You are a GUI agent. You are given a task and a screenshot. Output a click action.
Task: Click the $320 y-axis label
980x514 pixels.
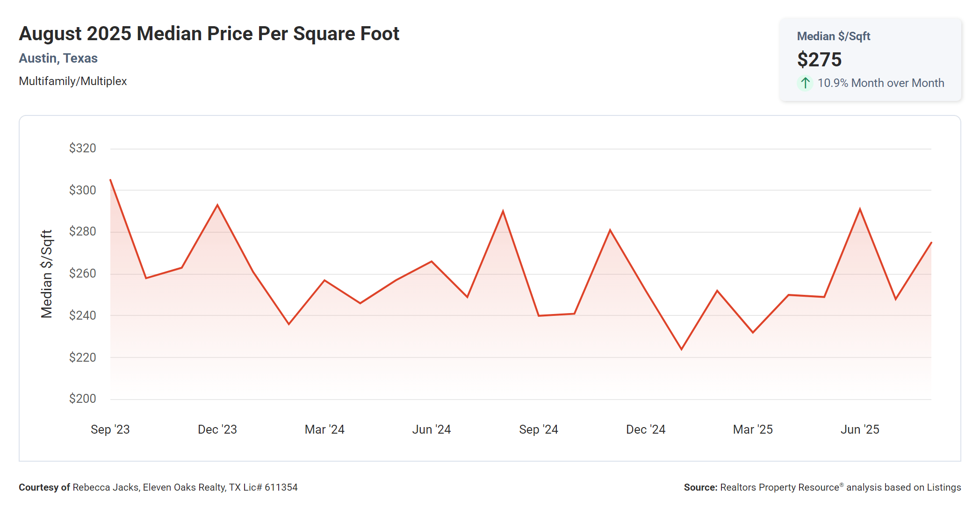click(x=82, y=148)
